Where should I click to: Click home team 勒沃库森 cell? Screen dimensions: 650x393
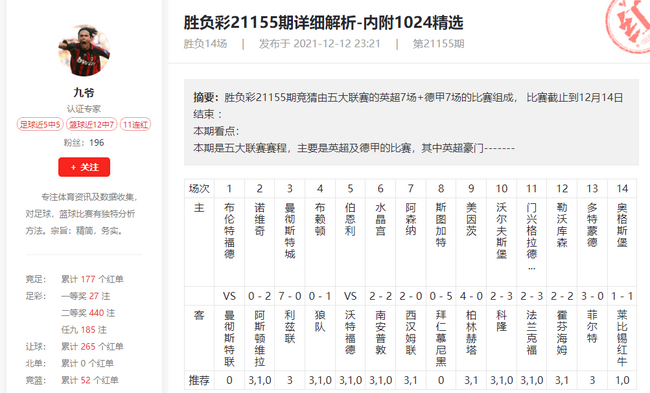(562, 242)
